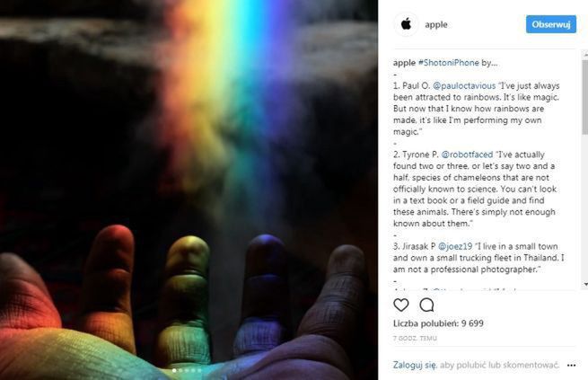Like the post with heart icon
Screen dimensions: 588x380
(x=401, y=305)
